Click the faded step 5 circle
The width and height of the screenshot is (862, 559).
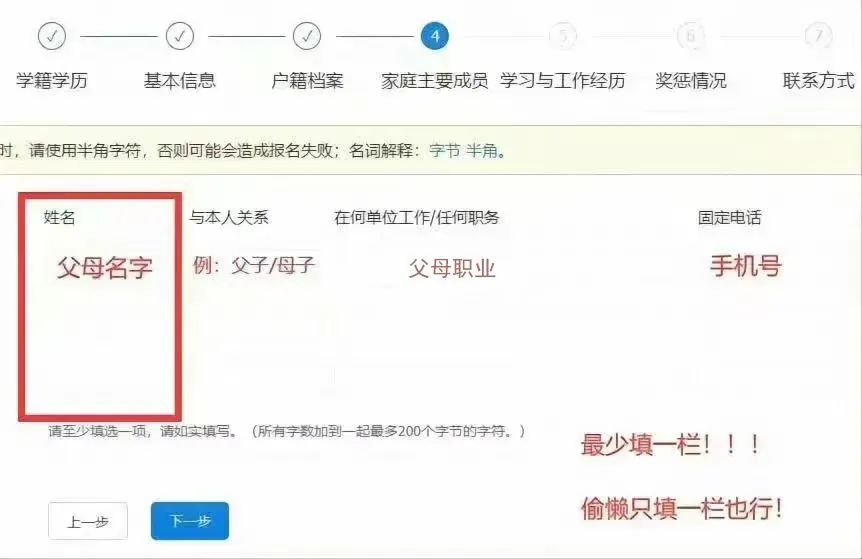tap(563, 36)
